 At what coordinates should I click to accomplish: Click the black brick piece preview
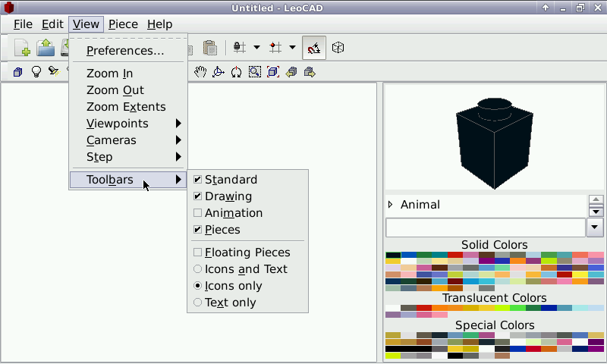click(x=495, y=144)
